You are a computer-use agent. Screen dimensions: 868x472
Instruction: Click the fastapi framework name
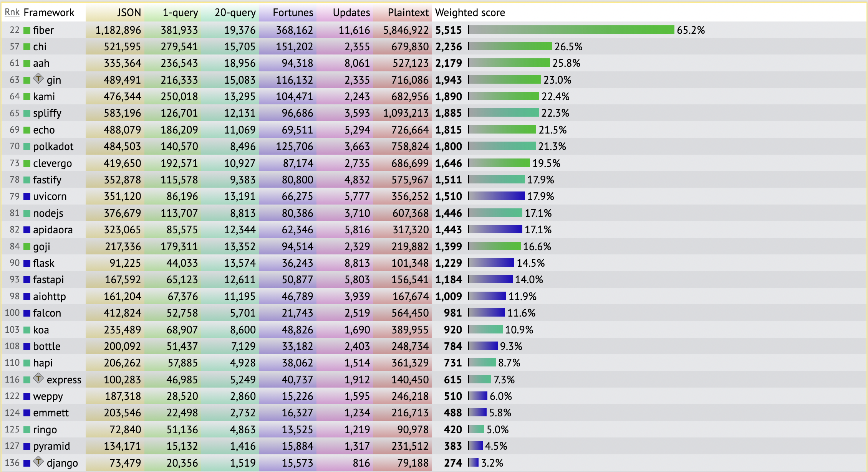[48, 280]
